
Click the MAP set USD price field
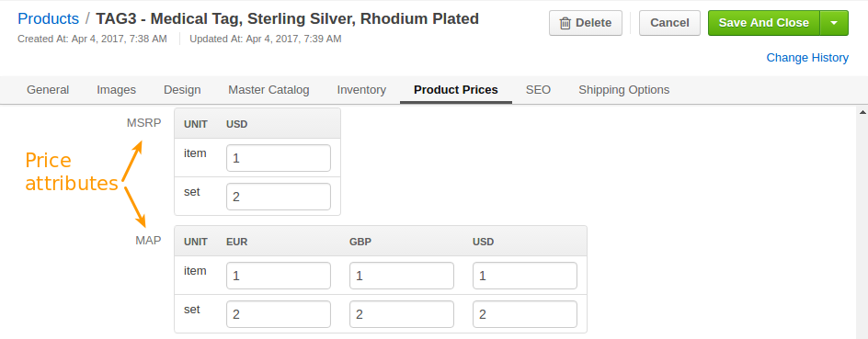(525, 314)
